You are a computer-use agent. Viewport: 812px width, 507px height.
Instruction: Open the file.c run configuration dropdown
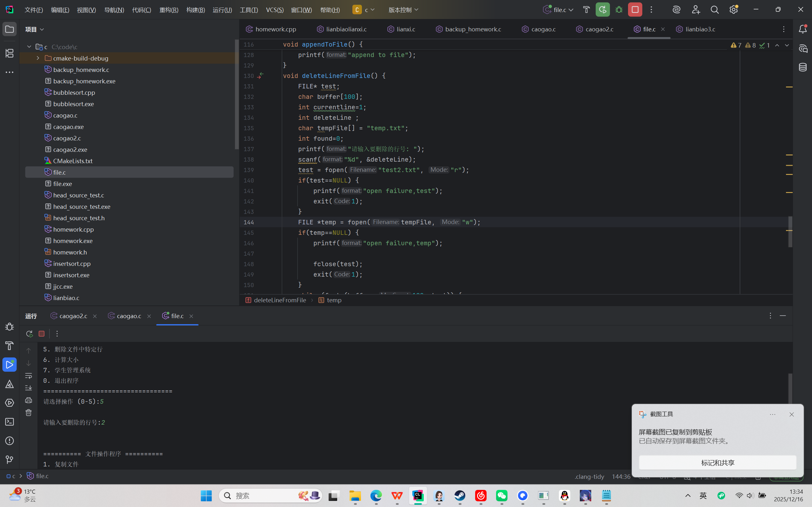(x=559, y=10)
